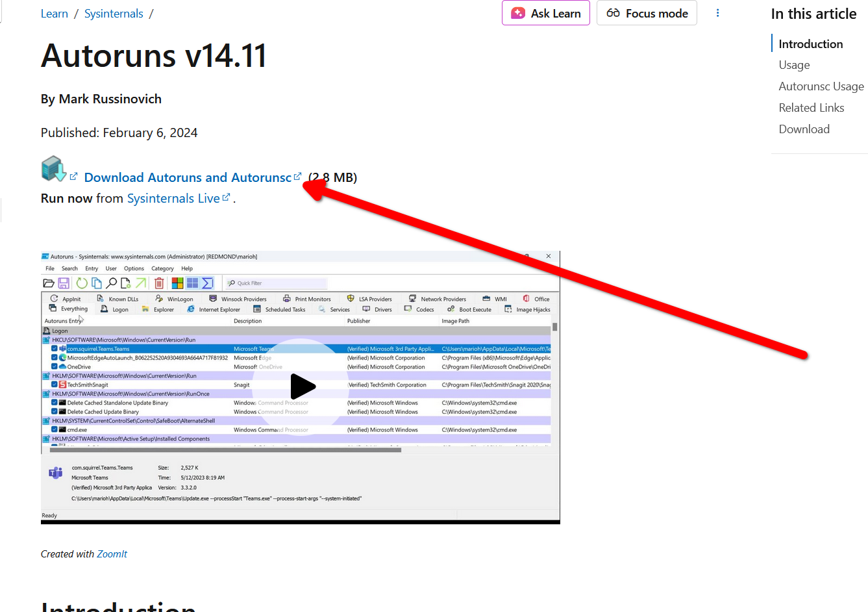Open the Options menu in Autoruns

[133, 268]
